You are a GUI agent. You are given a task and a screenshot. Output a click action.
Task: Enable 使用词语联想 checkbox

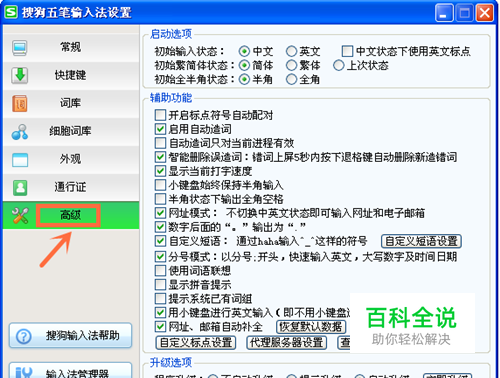(x=160, y=271)
